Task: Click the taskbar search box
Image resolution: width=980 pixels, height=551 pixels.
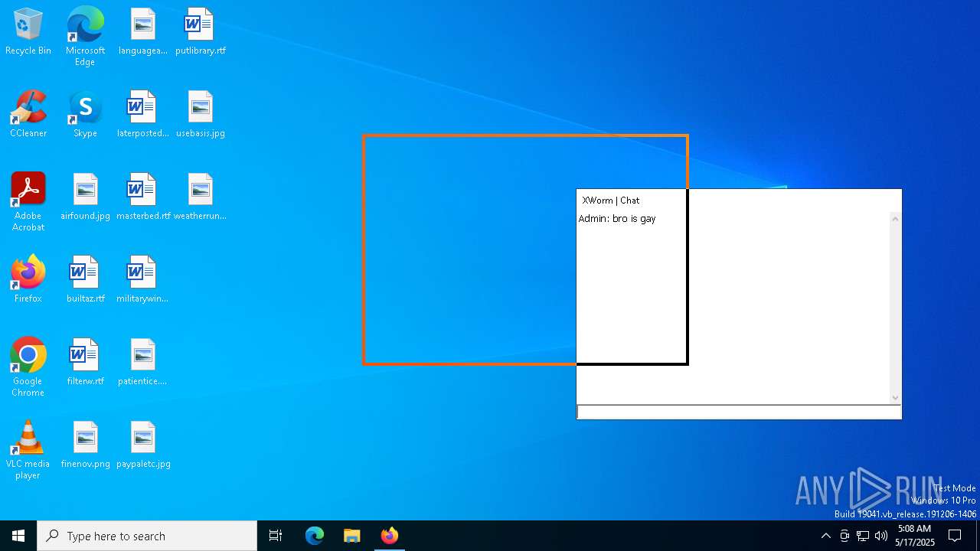Action: coord(147,536)
